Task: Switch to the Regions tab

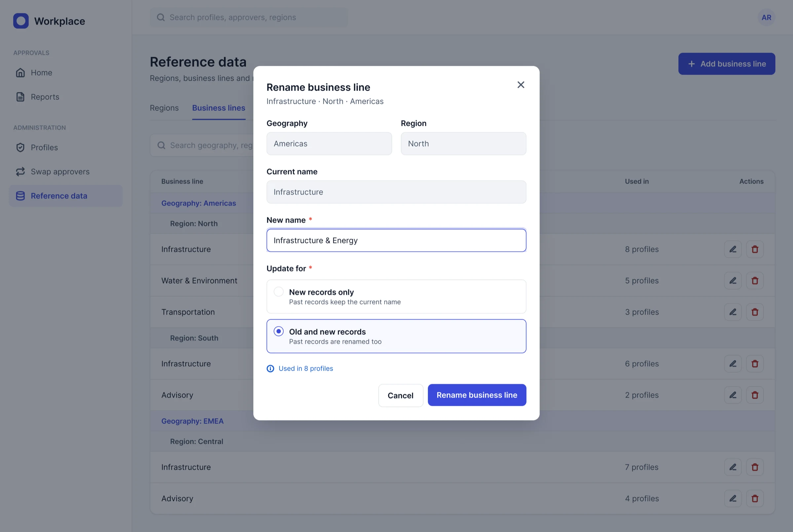Action: tap(164, 108)
